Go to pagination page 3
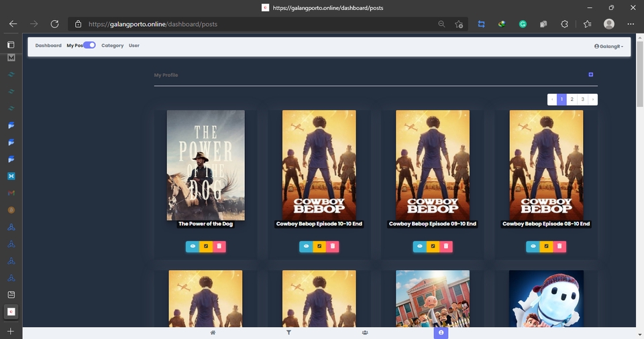This screenshot has width=644, height=339. (582, 99)
